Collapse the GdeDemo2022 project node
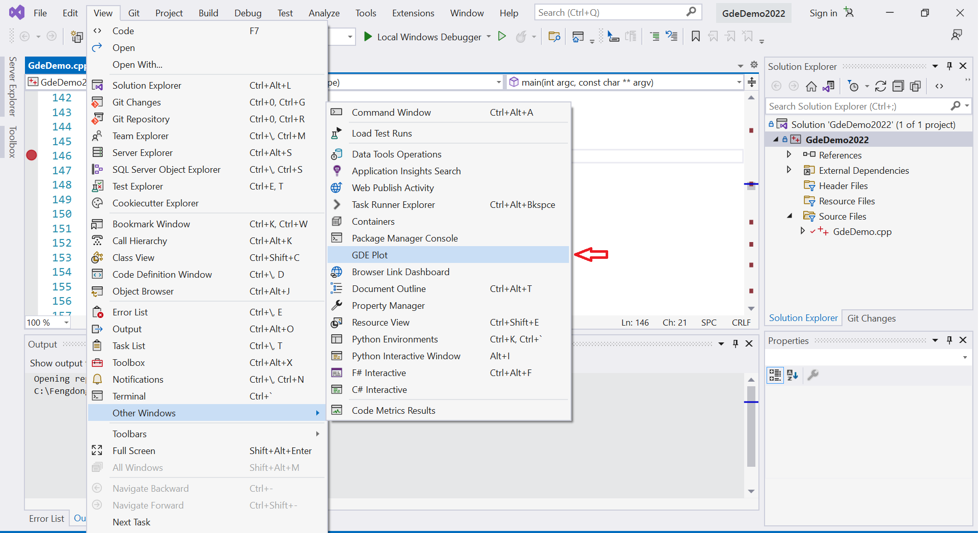 click(776, 139)
